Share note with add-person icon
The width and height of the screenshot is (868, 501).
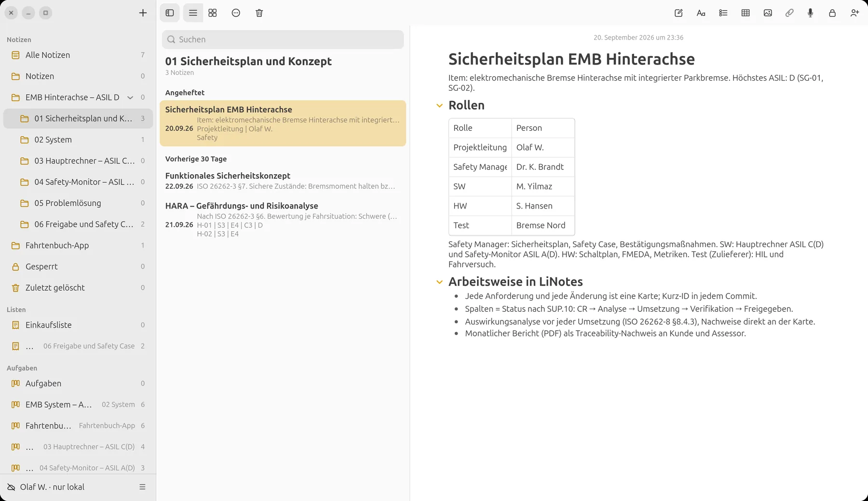click(x=854, y=13)
